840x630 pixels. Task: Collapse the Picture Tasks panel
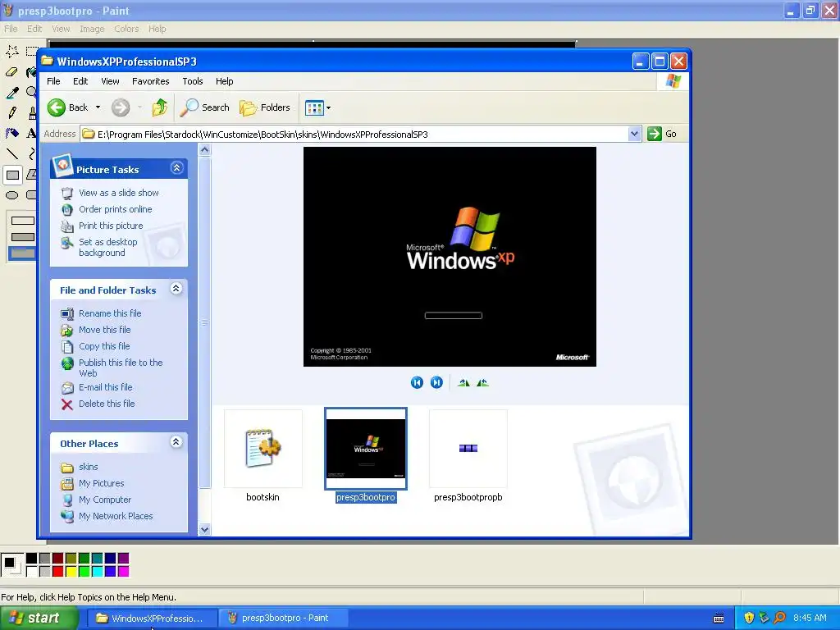coord(176,168)
